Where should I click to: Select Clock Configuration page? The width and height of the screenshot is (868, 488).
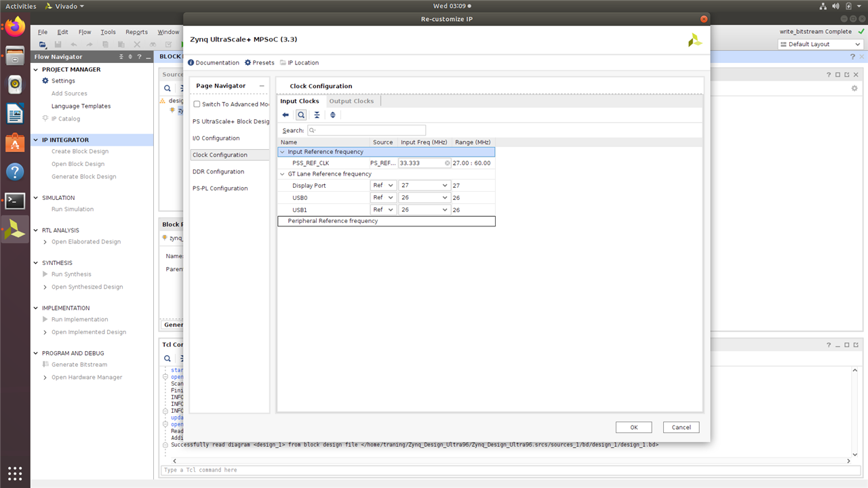pos(230,155)
